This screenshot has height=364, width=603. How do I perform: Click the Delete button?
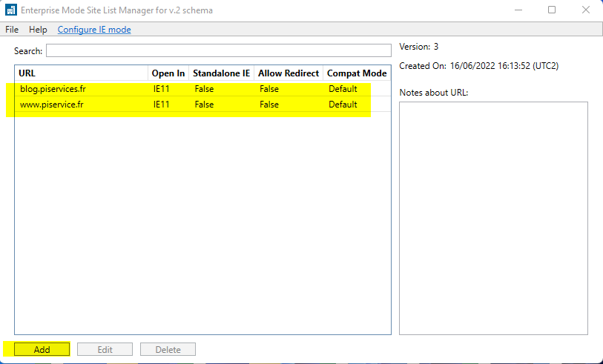tap(168, 349)
